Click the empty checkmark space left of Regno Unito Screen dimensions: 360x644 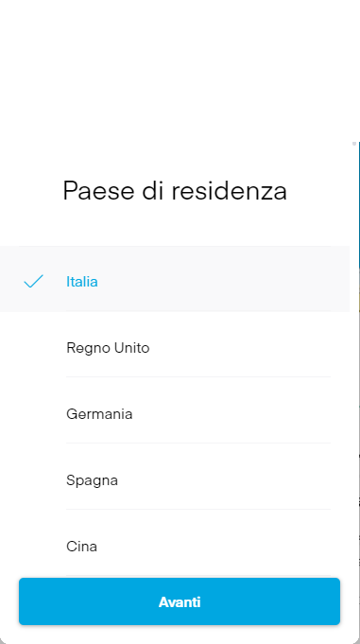tap(33, 348)
